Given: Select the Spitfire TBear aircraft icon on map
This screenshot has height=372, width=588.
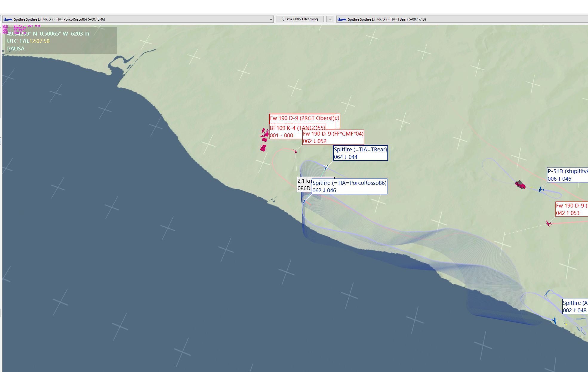Looking at the screenshot, I should tap(326, 167).
